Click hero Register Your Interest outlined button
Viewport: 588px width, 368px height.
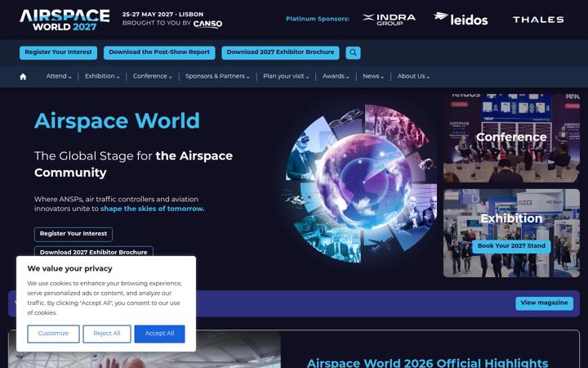point(73,234)
